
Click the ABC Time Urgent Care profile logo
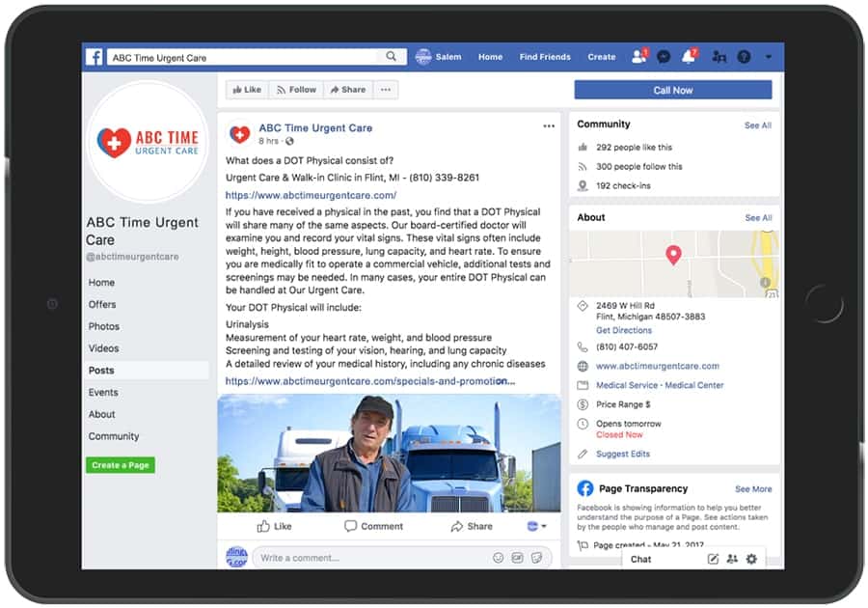tap(148, 142)
